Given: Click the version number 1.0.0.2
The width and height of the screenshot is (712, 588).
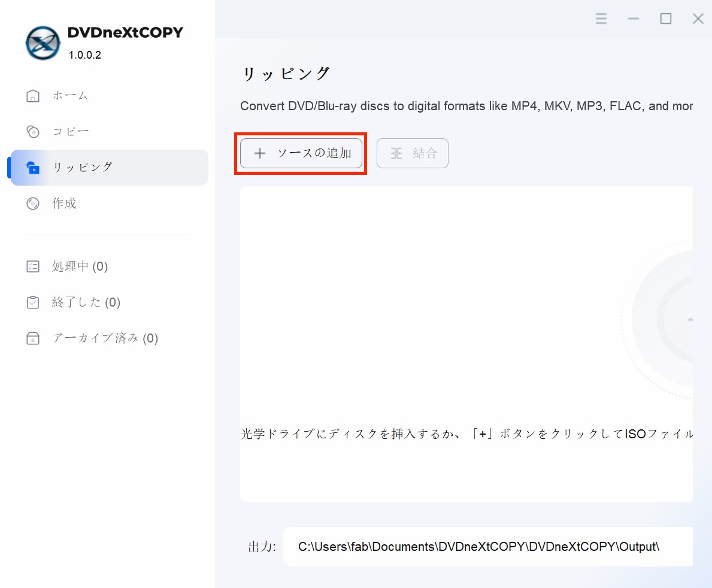Looking at the screenshot, I should point(85,55).
